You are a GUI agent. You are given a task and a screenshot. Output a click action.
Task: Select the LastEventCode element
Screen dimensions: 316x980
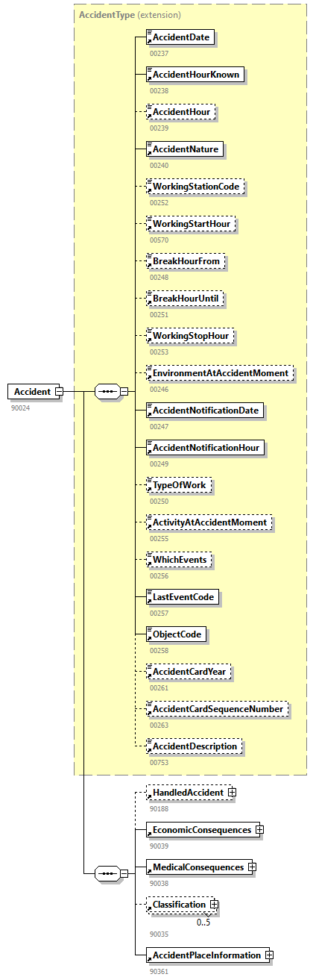point(183,596)
